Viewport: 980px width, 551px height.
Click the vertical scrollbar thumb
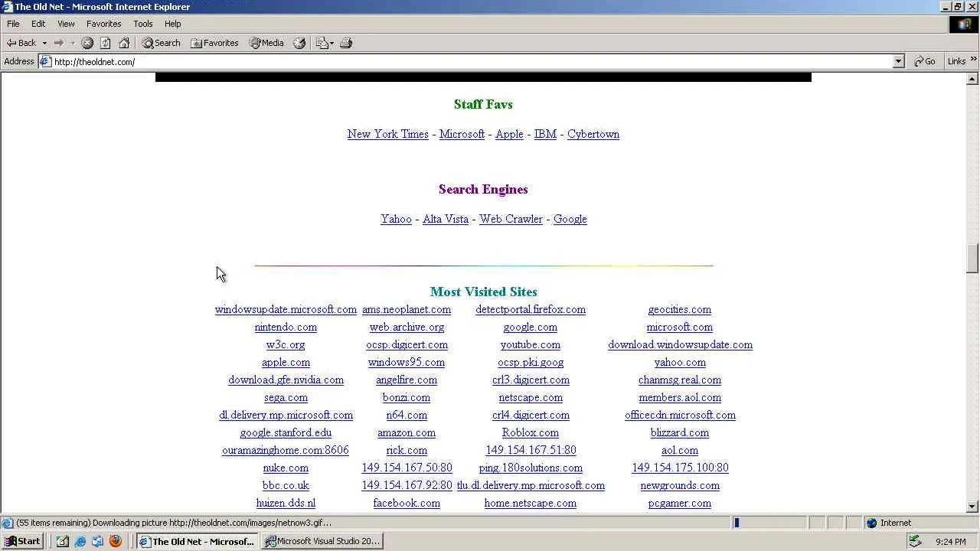(x=972, y=258)
